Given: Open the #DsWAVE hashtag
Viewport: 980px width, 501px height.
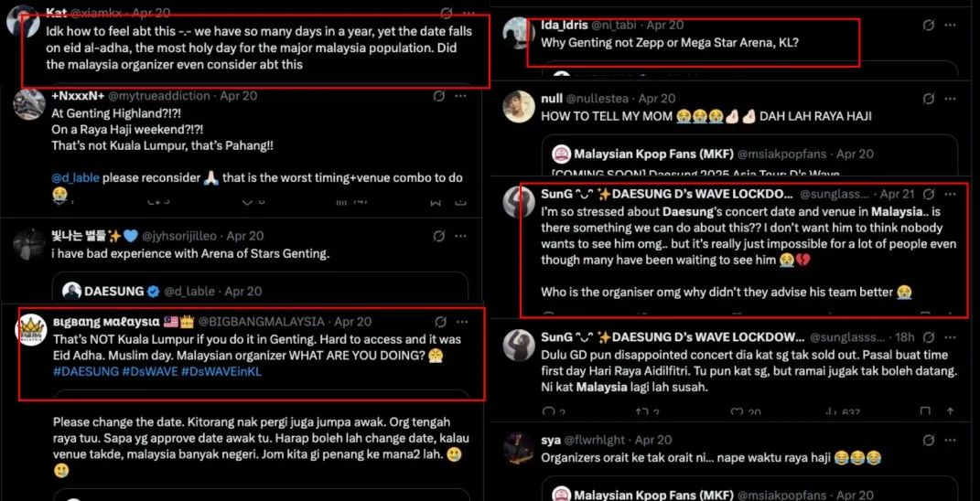Looking at the screenshot, I should 150,372.
